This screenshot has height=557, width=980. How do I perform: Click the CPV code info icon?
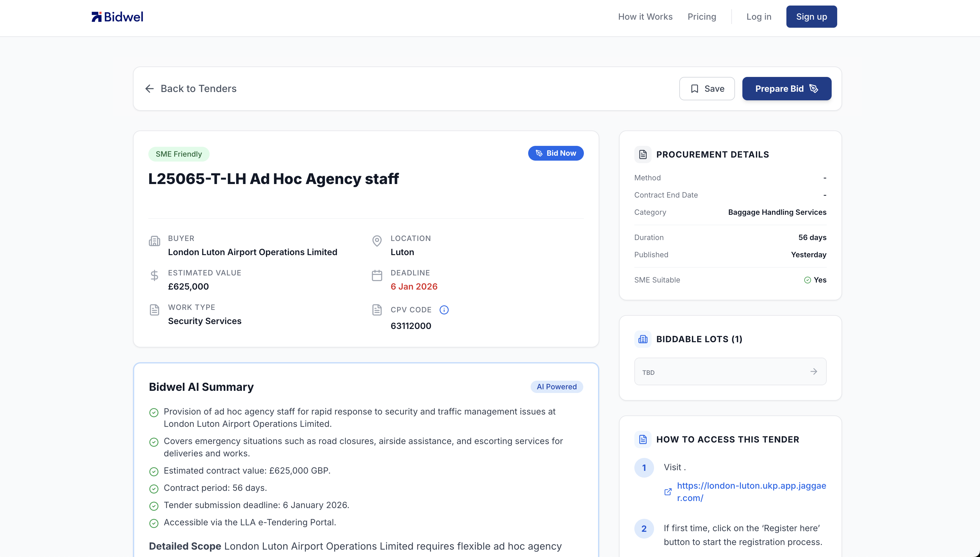444,310
